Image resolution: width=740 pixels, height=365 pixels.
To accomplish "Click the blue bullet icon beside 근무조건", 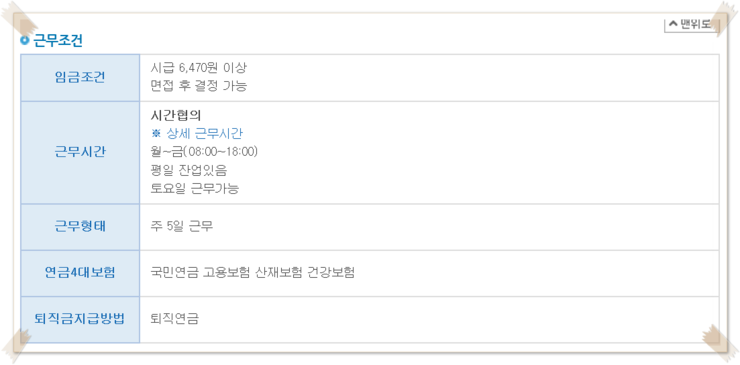I will 25,41.
